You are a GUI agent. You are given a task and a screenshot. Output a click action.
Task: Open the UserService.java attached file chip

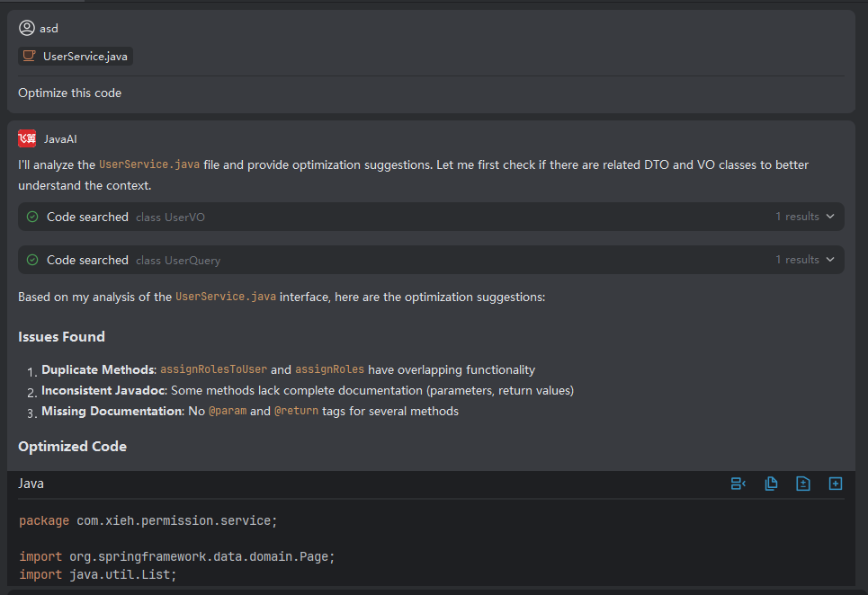tap(76, 57)
